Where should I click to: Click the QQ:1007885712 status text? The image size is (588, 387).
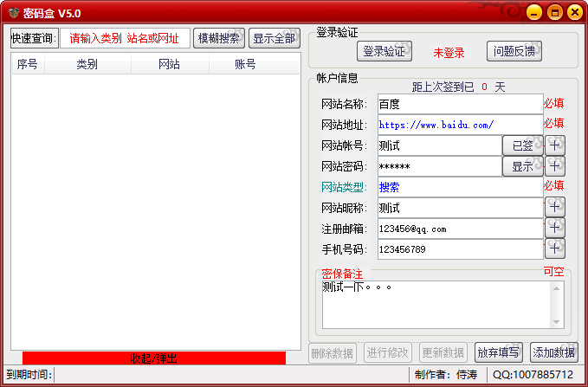pyautogui.click(x=533, y=374)
